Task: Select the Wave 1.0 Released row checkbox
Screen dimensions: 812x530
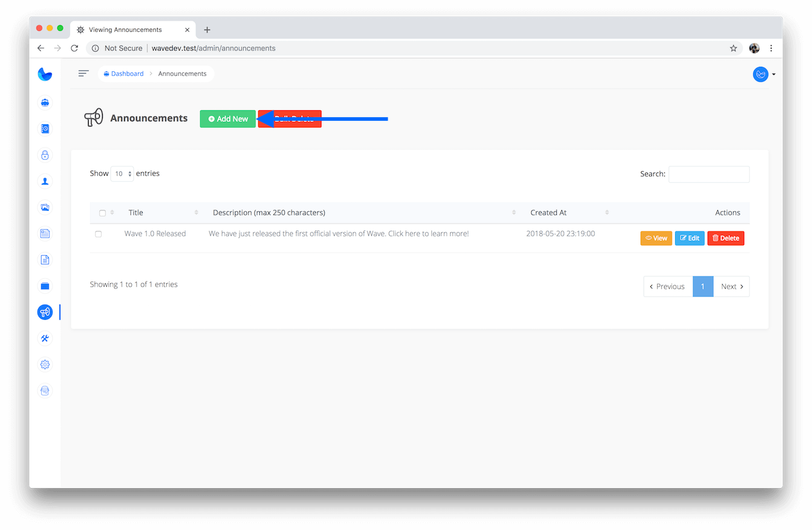Action: (x=99, y=234)
